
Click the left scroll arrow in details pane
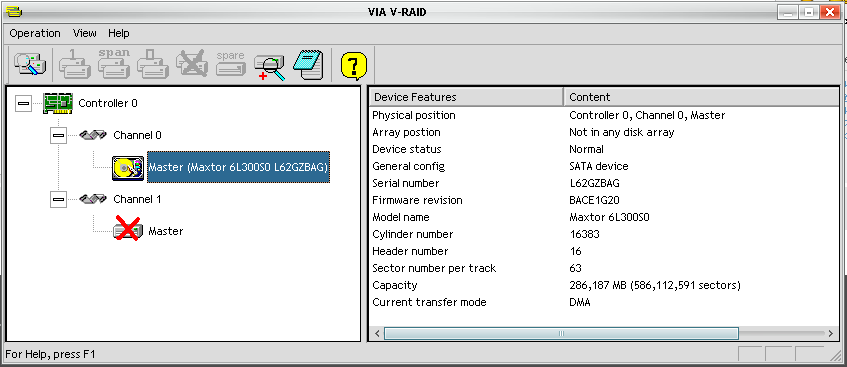click(x=377, y=333)
